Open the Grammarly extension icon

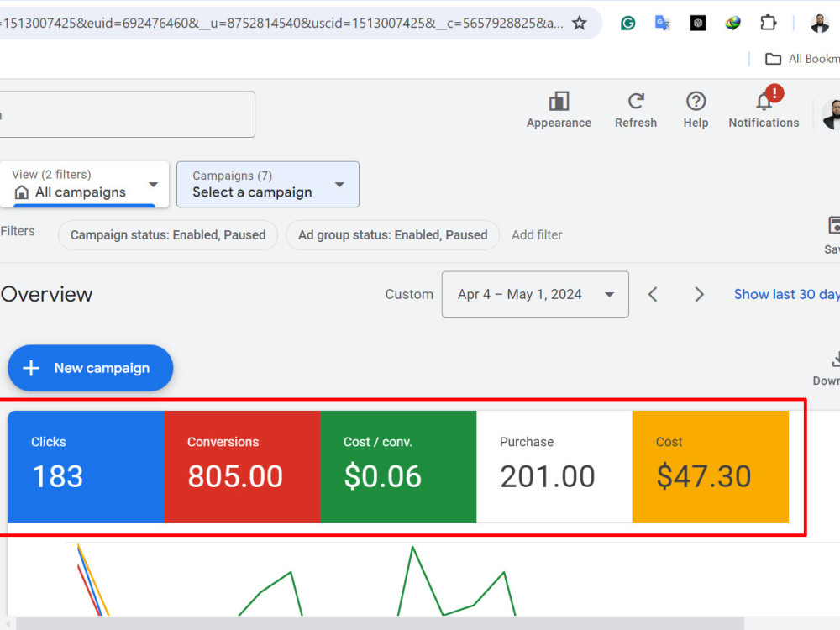[627, 23]
